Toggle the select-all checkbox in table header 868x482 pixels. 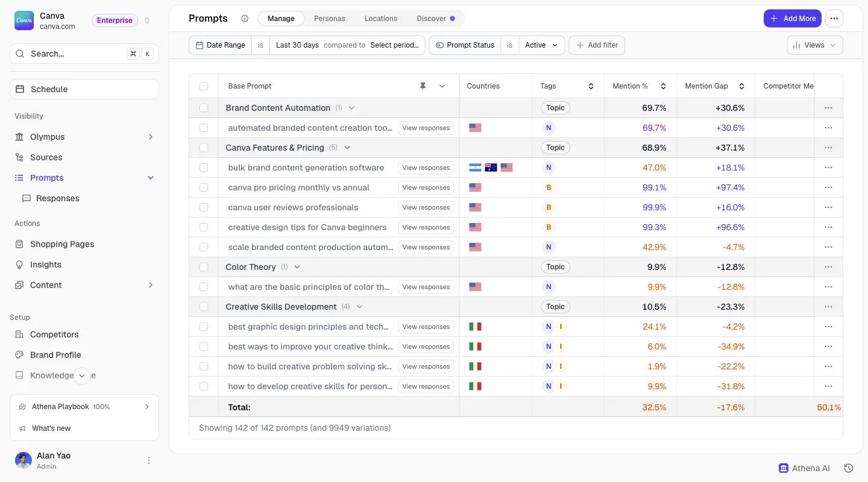pos(204,86)
